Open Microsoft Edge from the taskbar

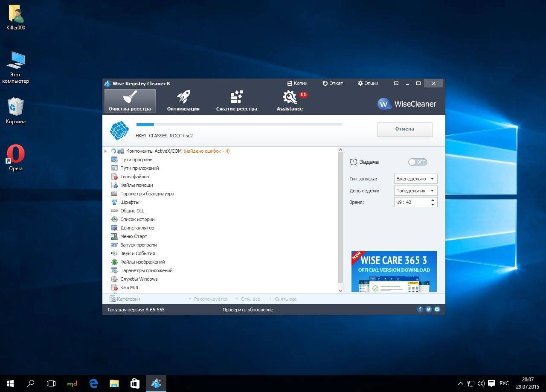click(93, 383)
